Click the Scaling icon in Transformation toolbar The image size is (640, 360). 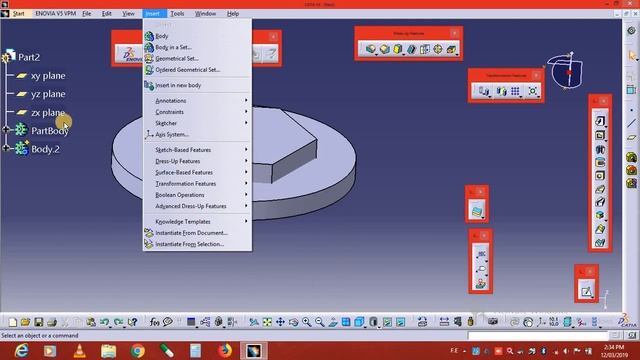[533, 91]
